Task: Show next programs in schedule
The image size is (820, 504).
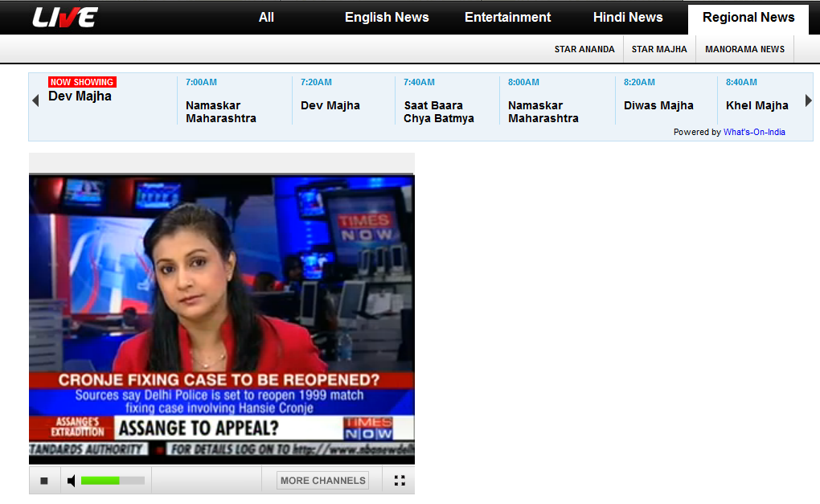Action: pyautogui.click(x=808, y=100)
